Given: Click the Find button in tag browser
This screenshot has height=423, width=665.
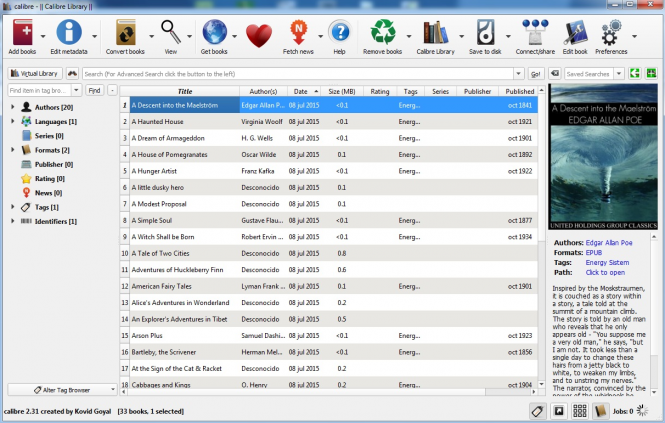Looking at the screenshot, I should pyautogui.click(x=94, y=90).
